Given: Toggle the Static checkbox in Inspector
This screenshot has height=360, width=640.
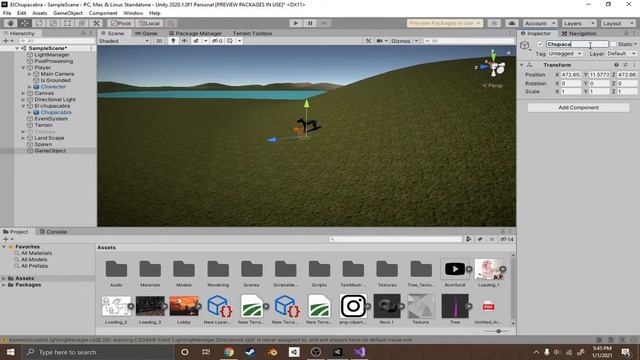Looking at the screenshot, I should click(613, 44).
